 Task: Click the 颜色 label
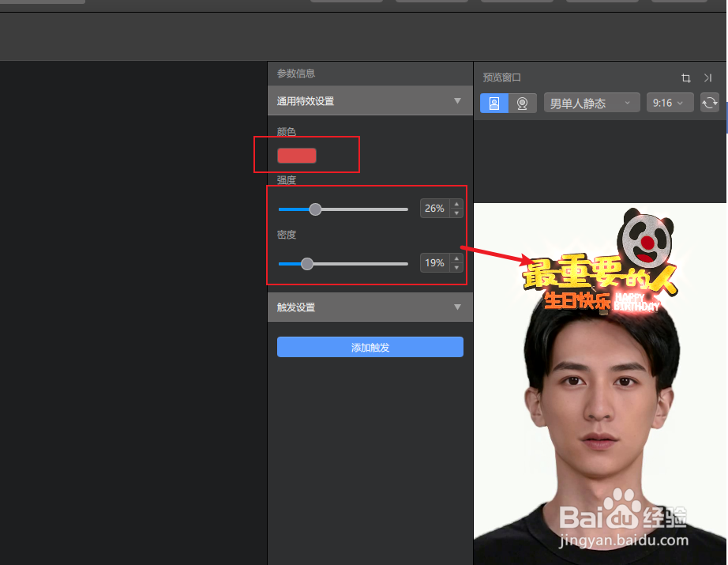tap(287, 132)
